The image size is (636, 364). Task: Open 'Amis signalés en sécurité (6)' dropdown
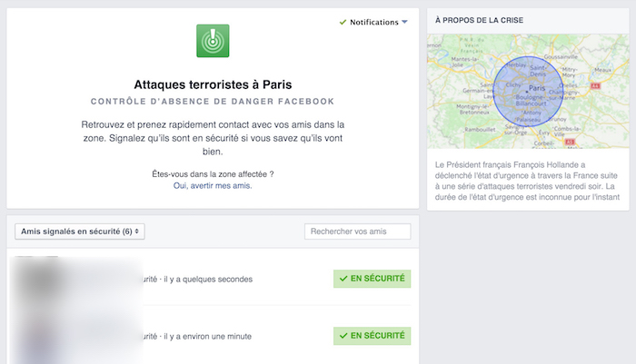coord(80,231)
